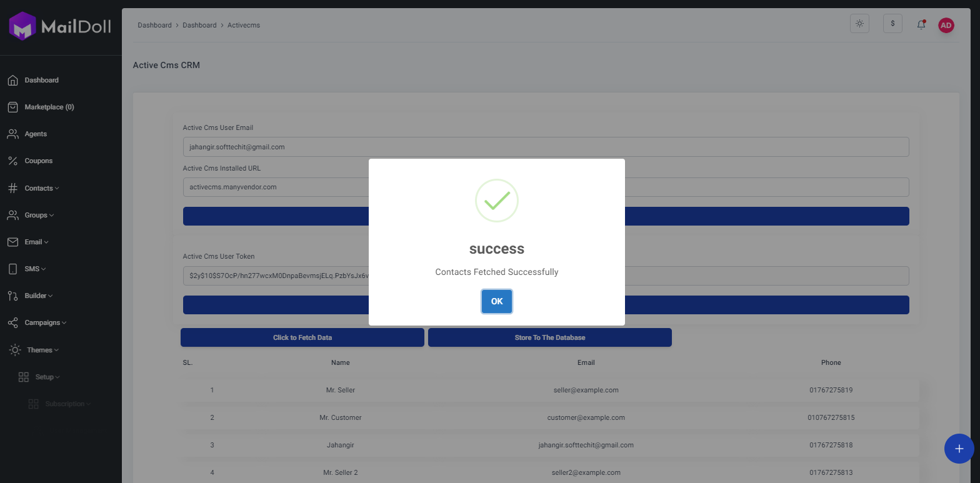Click the Campaigns share icon
Viewport: 980px width, 483px height.
click(x=12, y=322)
